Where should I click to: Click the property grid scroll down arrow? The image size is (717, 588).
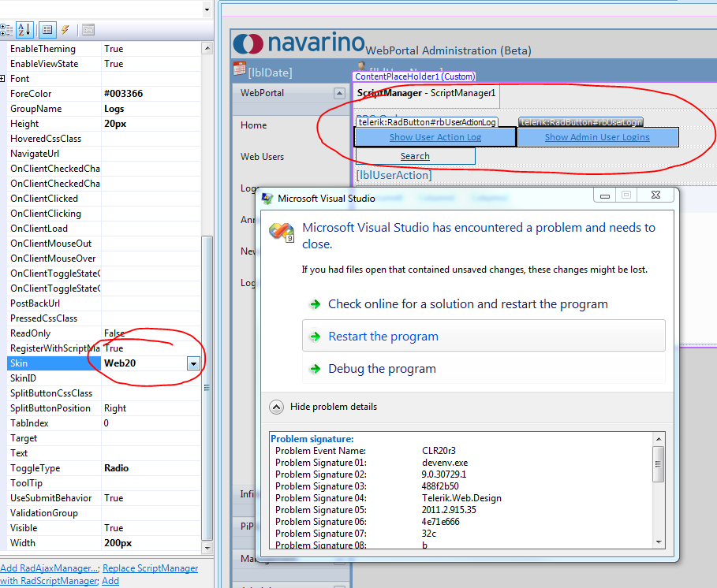point(207,547)
